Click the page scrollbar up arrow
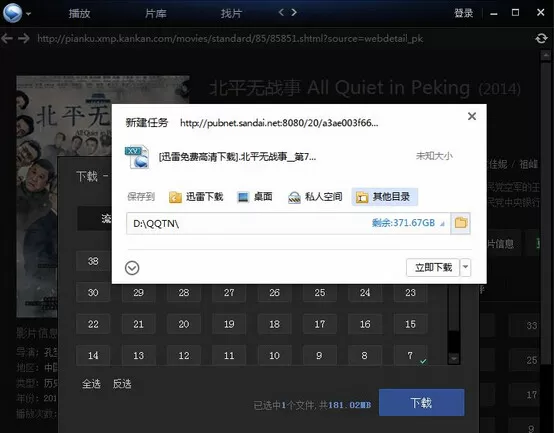 pos(546,56)
